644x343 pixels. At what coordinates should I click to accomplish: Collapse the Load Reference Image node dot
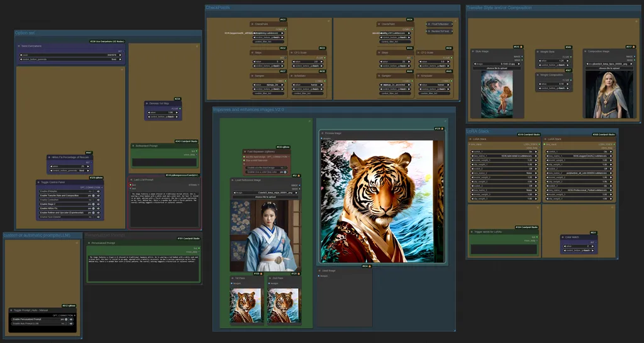[233, 180]
